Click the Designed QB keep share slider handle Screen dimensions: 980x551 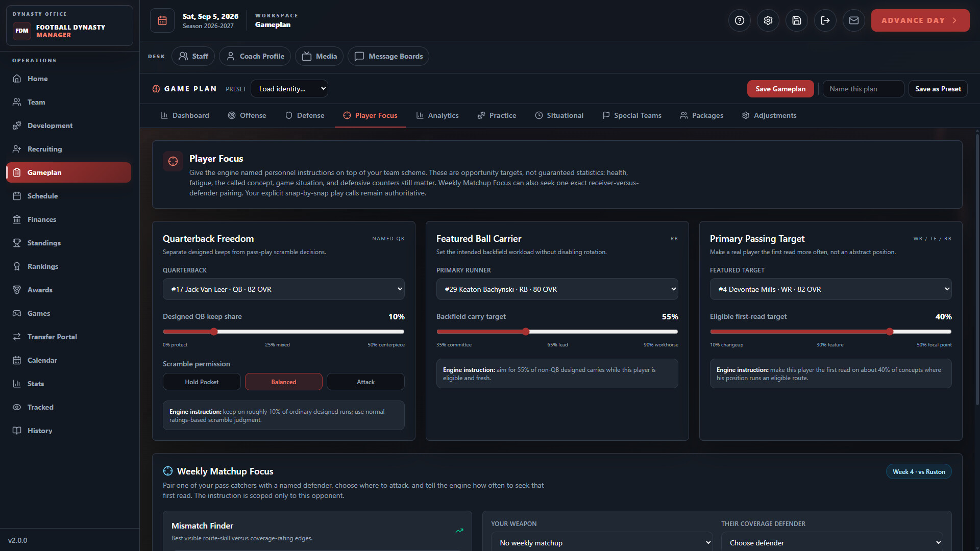tap(214, 332)
